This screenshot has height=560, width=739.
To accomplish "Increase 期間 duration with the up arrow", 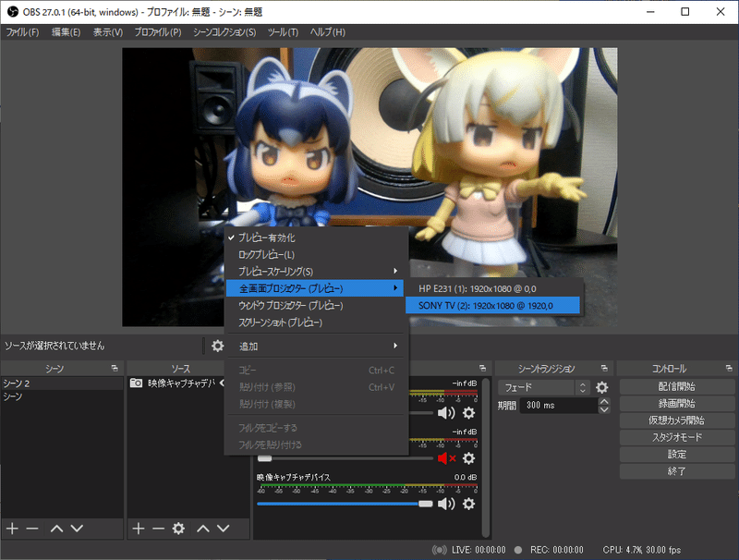I will tap(604, 401).
